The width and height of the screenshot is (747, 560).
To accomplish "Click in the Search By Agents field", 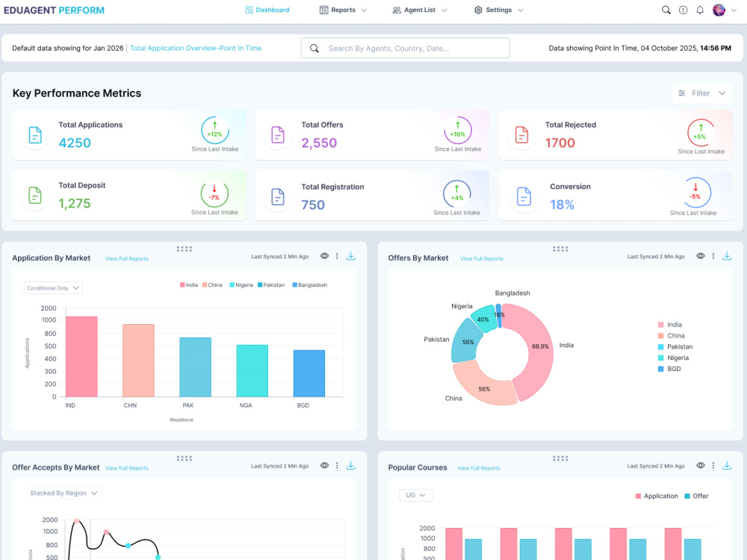I will [406, 48].
